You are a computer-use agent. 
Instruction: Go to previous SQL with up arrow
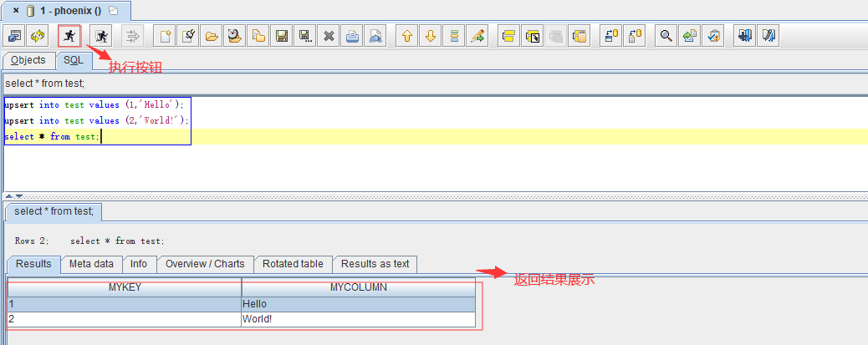pyautogui.click(x=407, y=37)
